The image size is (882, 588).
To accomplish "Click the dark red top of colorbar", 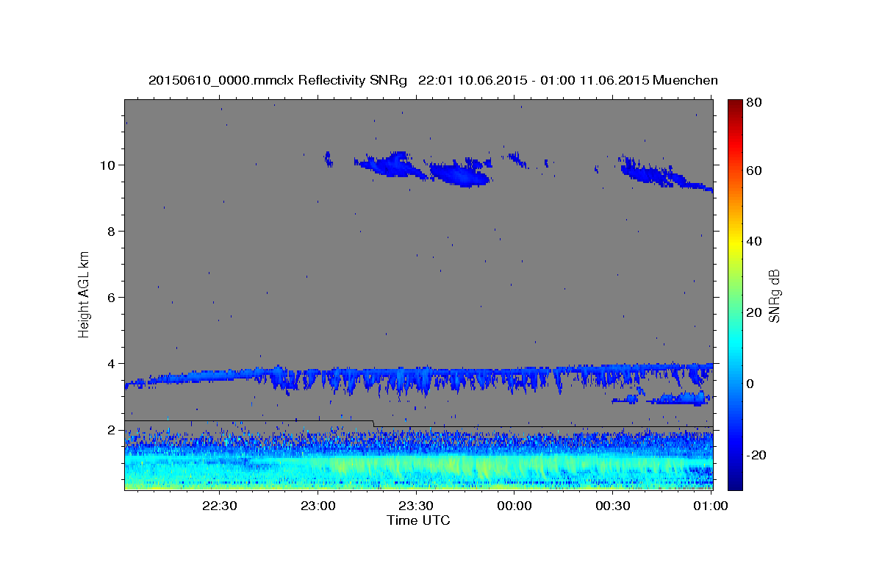I will point(735,104).
